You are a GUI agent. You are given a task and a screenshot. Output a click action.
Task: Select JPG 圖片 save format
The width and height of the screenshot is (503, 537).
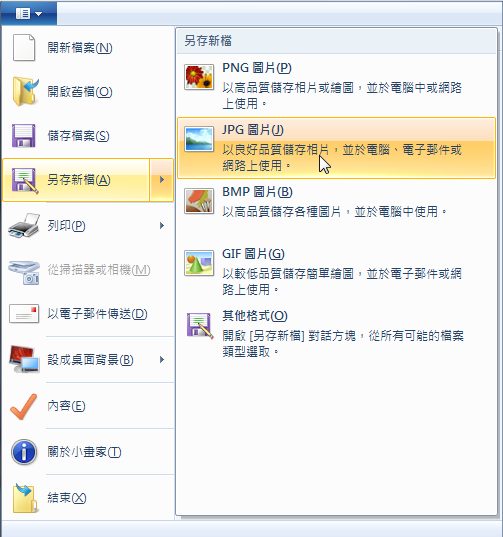coord(336,148)
